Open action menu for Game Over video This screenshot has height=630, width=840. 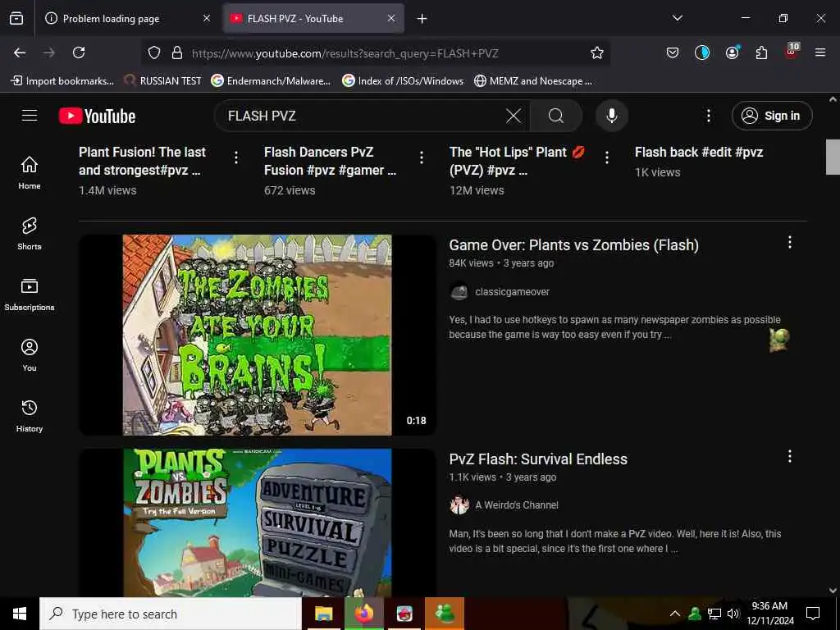coord(790,242)
